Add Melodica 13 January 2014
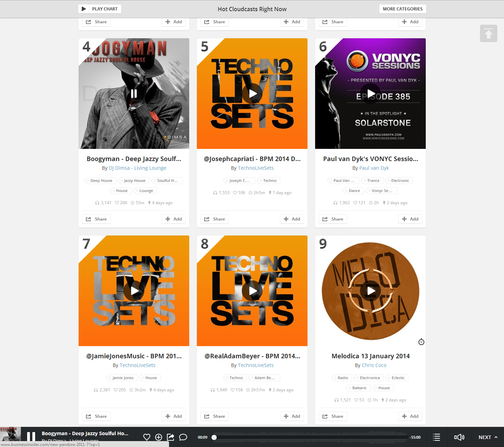Viewport: 504px width, 447px height. click(x=410, y=416)
